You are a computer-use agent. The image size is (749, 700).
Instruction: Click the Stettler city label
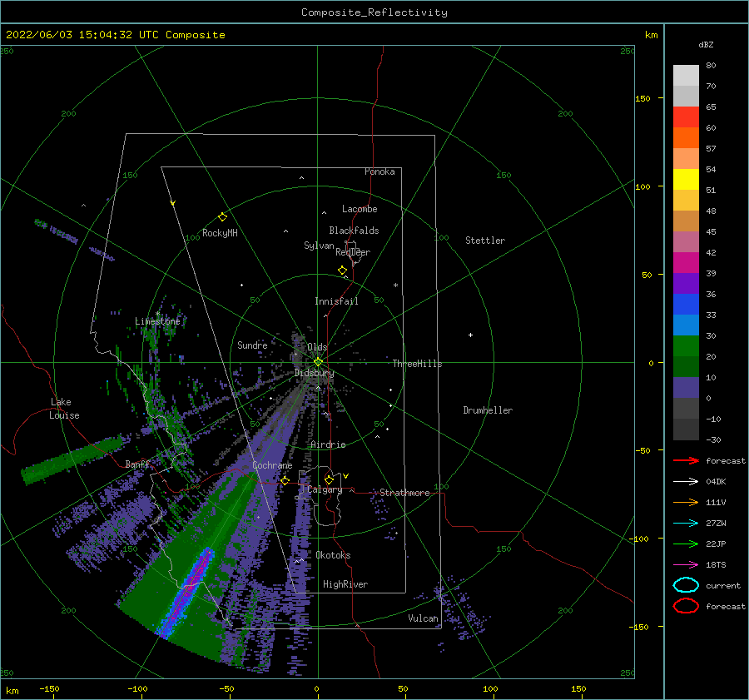tap(485, 241)
